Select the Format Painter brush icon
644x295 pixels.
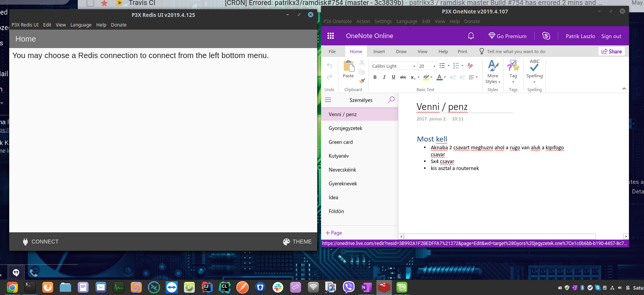[362, 81]
